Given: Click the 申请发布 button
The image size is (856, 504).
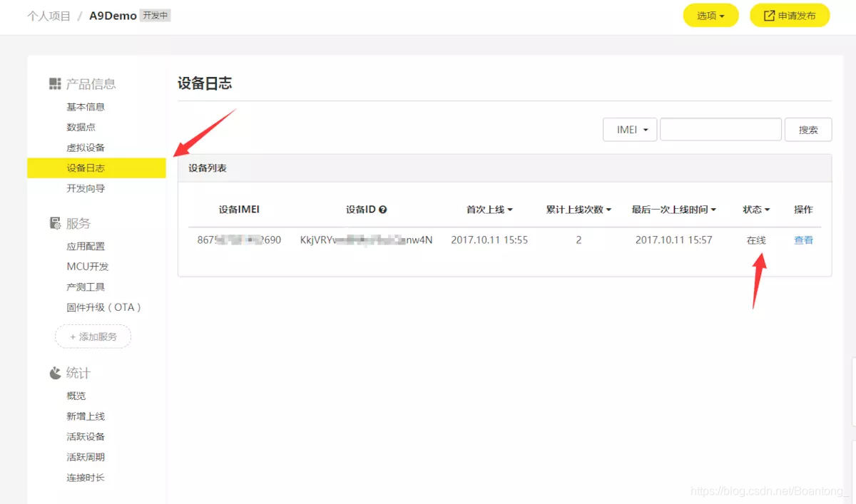Looking at the screenshot, I should 790,16.
